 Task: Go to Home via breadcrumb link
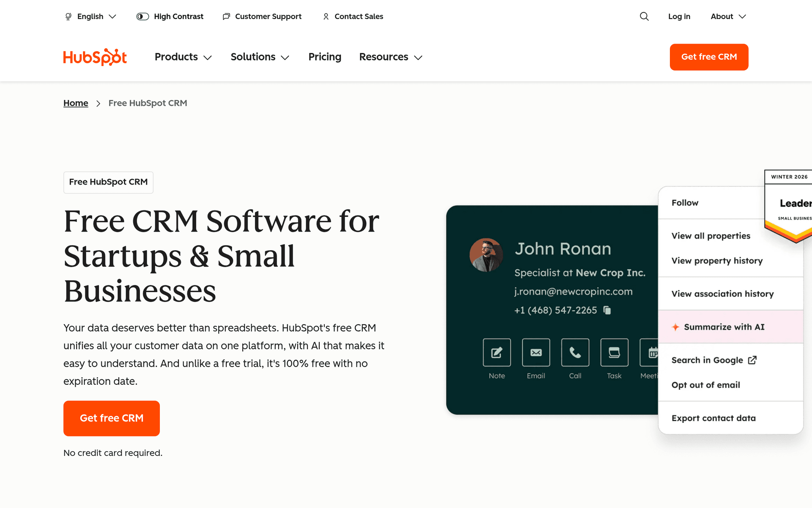pyautogui.click(x=76, y=103)
